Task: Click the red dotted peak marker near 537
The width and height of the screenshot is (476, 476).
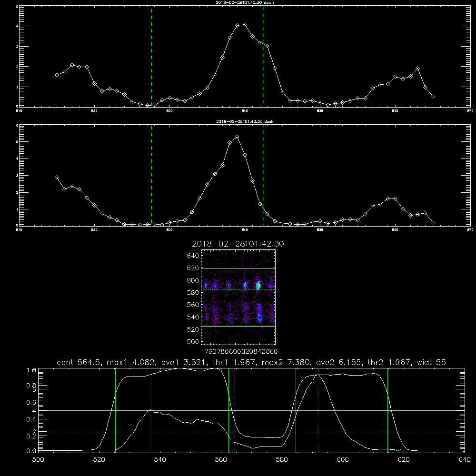Action: click(x=151, y=410)
